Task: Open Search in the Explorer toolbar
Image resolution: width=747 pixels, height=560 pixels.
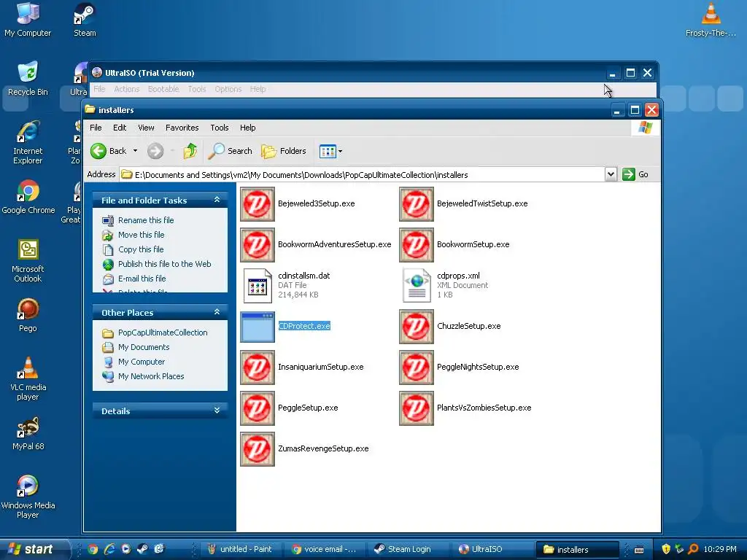Action: 230,151
